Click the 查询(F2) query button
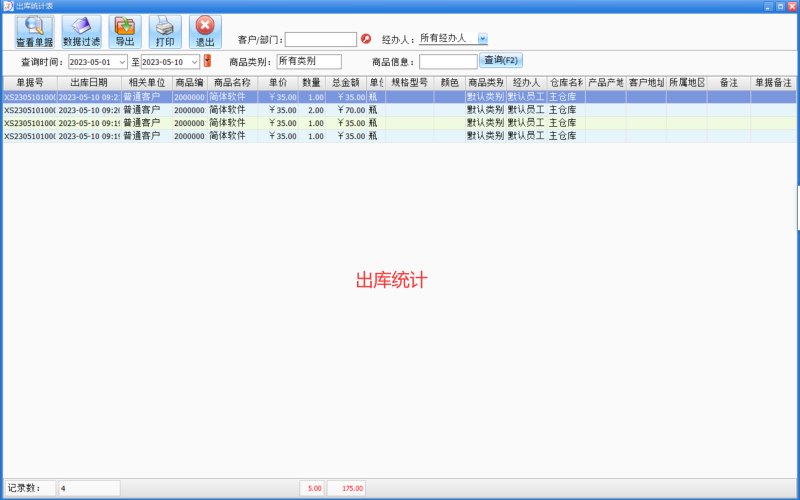 click(x=501, y=60)
